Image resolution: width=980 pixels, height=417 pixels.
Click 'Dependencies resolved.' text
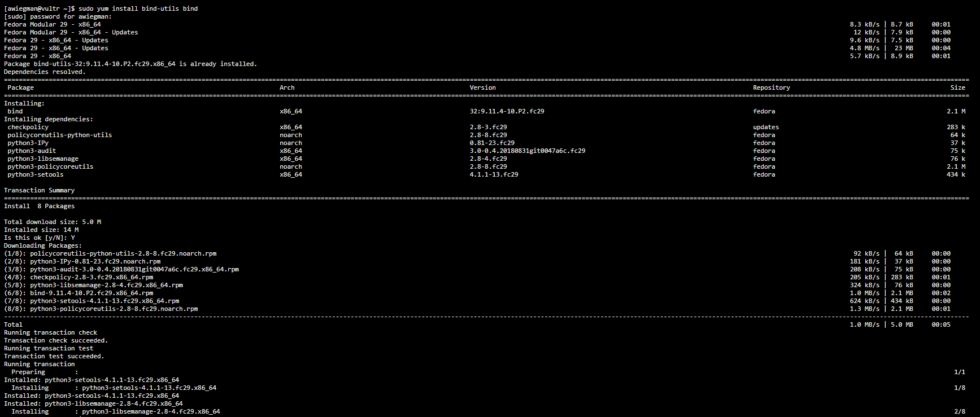[x=45, y=72]
